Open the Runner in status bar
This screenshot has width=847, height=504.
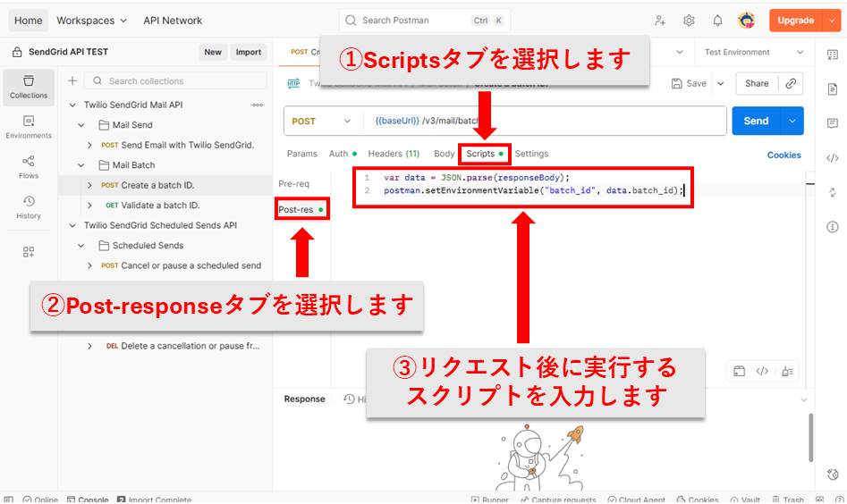(x=489, y=500)
